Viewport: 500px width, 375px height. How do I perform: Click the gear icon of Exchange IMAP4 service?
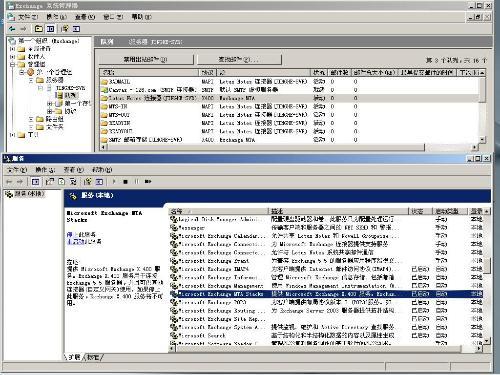[174, 269]
